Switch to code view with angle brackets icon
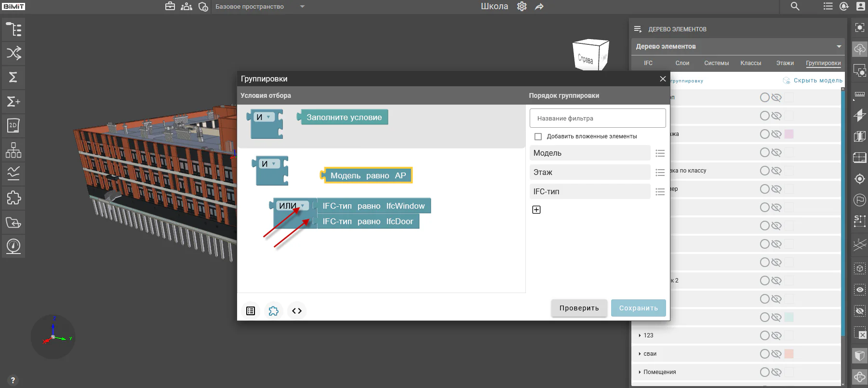 coord(297,311)
